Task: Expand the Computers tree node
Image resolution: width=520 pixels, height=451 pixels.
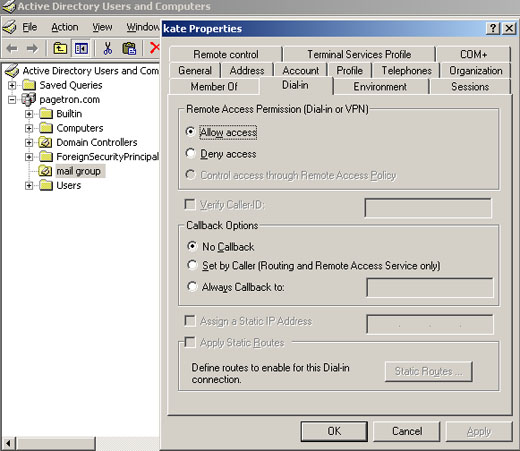Action: tap(29, 128)
